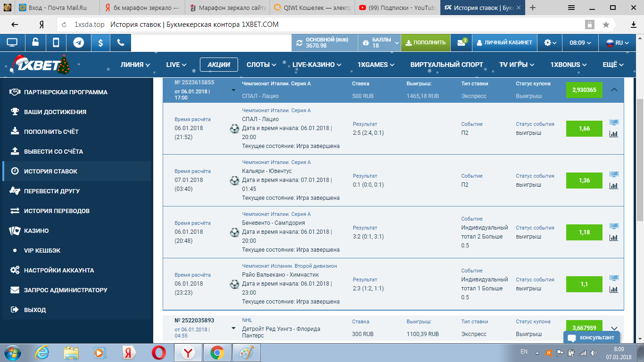
Task: Bookmark page with star icon
Action: point(606,25)
